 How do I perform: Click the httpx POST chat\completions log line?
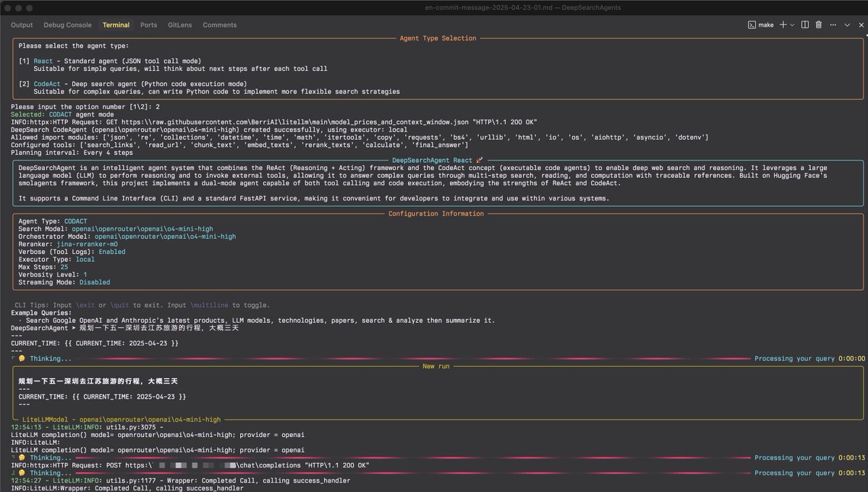pos(190,465)
